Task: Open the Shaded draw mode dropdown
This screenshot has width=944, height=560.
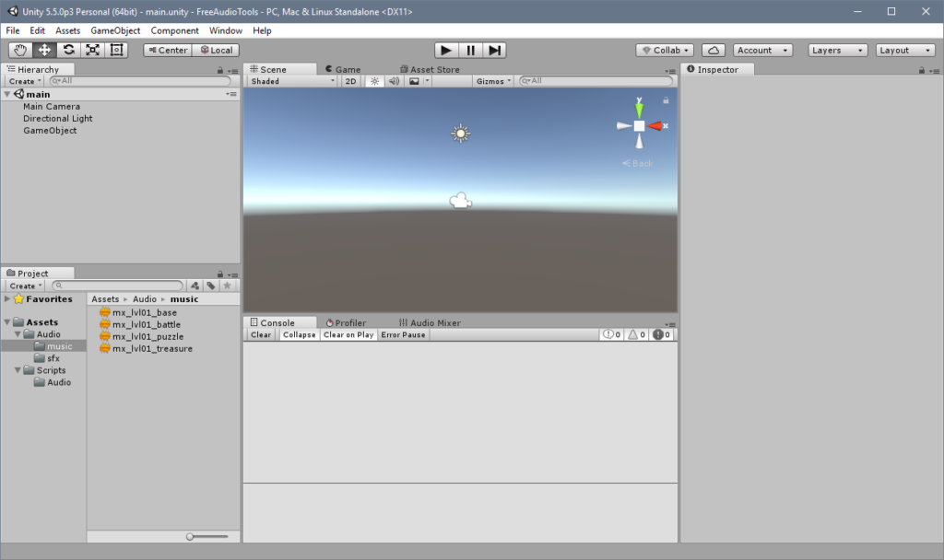Action: point(292,81)
